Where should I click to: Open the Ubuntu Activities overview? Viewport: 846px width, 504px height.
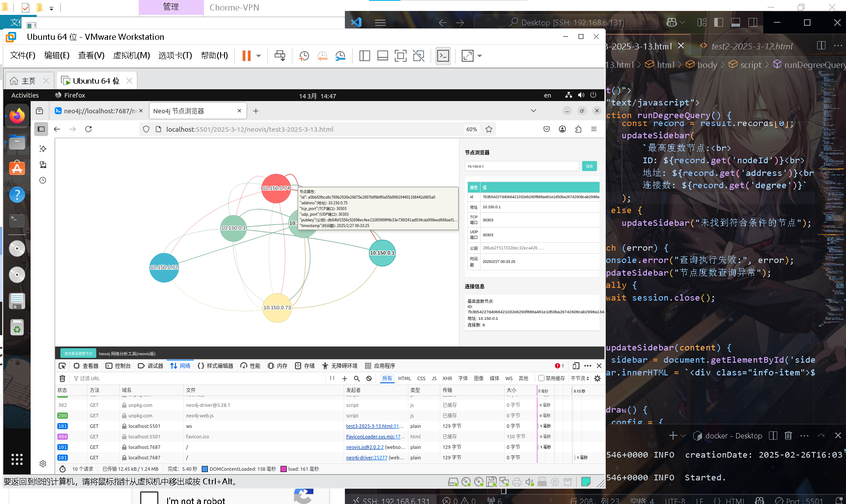tap(25, 95)
